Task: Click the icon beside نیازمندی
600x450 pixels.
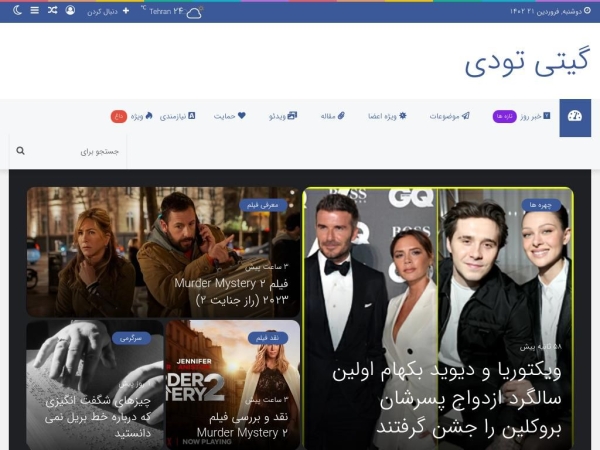Action: (x=192, y=116)
